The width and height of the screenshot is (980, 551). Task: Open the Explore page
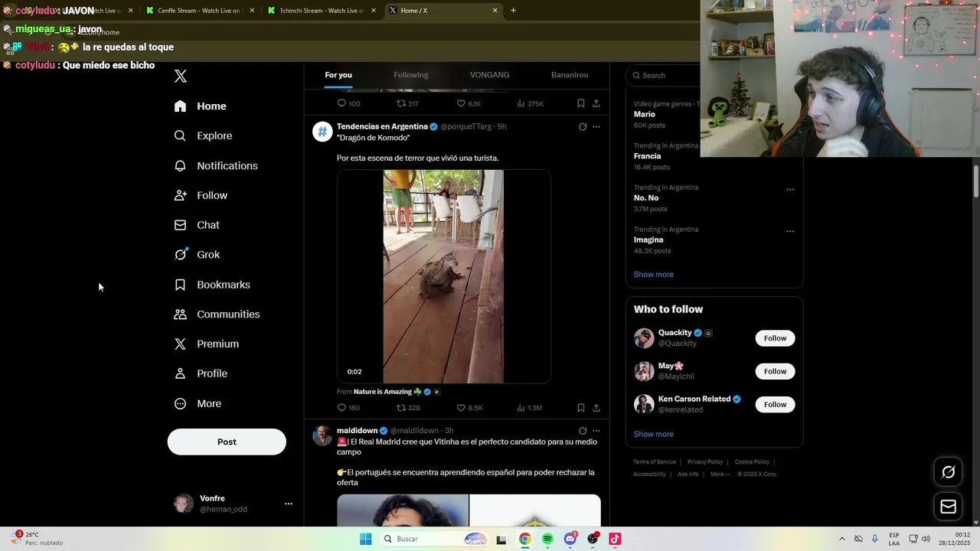[204, 135]
